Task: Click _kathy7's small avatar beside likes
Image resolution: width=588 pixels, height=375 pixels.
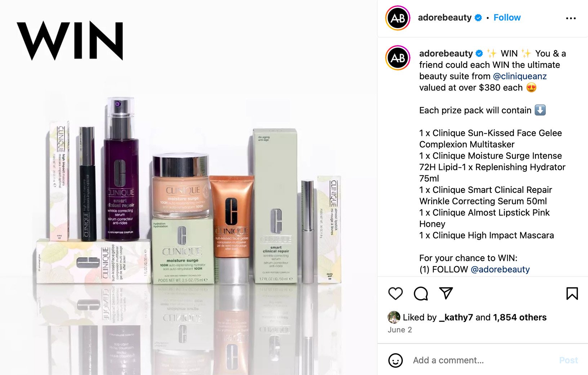Action: (x=394, y=317)
